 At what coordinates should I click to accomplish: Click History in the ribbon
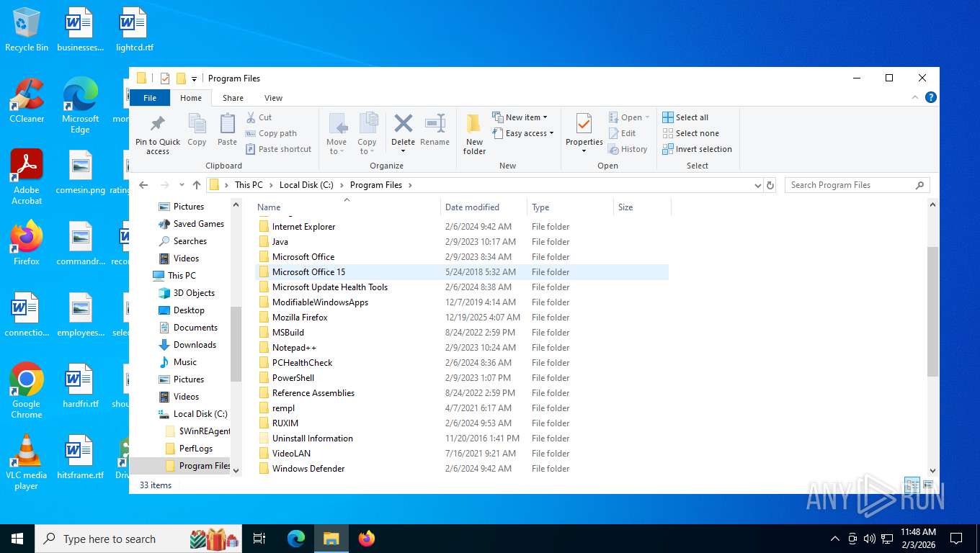[x=628, y=149]
